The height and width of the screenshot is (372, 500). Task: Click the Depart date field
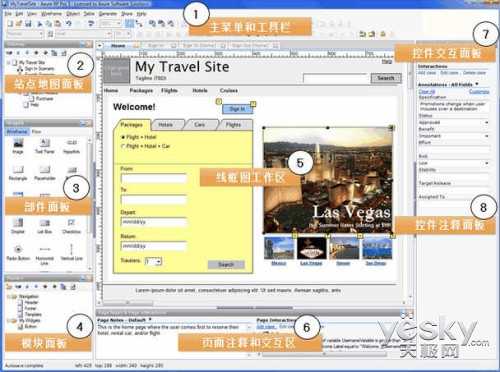[154, 222]
